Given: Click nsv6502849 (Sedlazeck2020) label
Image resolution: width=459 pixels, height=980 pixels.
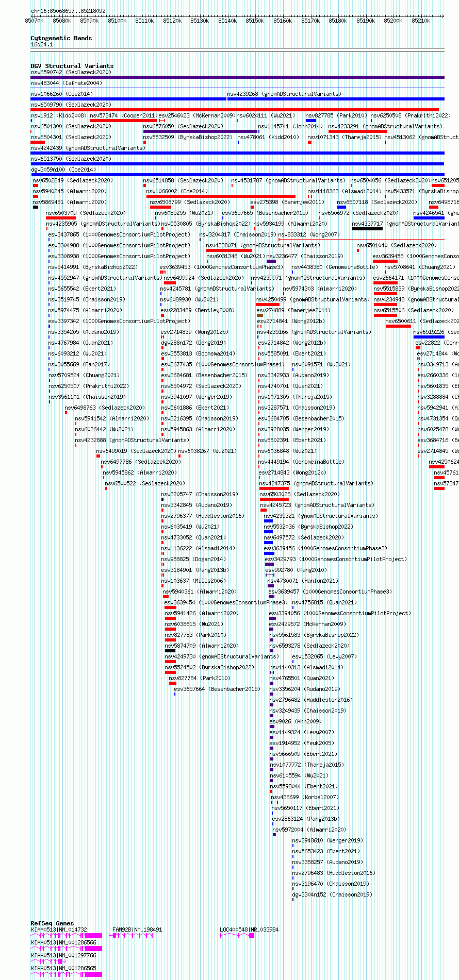Looking at the screenshot, I should tap(73, 181).
